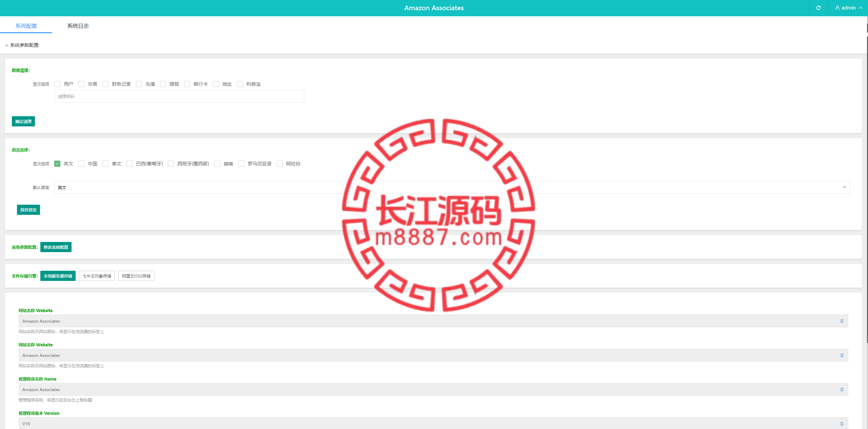Check the 越南 language checkbox
The width and height of the screenshot is (868, 429).
(x=217, y=164)
